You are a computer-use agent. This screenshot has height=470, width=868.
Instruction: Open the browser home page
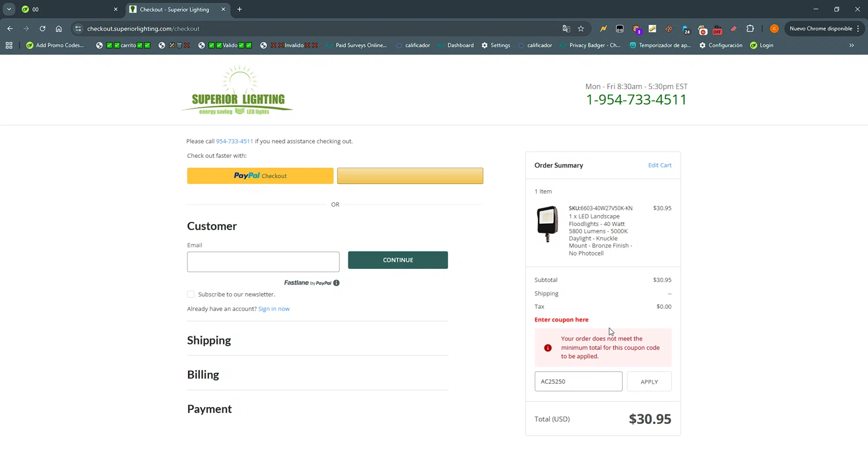pos(58,28)
